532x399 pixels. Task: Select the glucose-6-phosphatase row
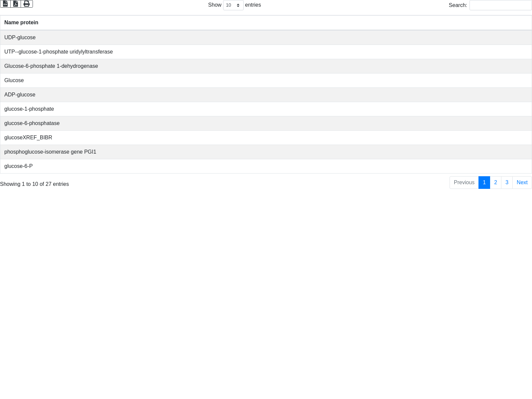tap(32, 123)
